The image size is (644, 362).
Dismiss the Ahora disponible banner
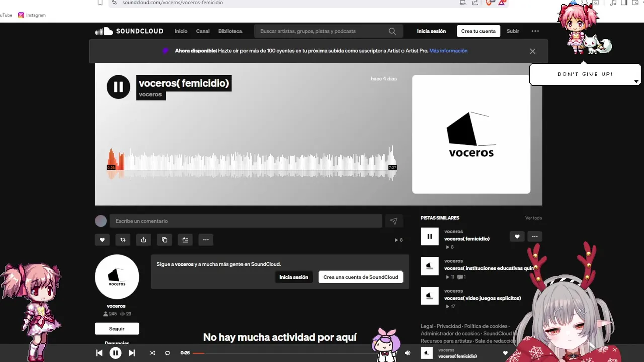coord(532,51)
